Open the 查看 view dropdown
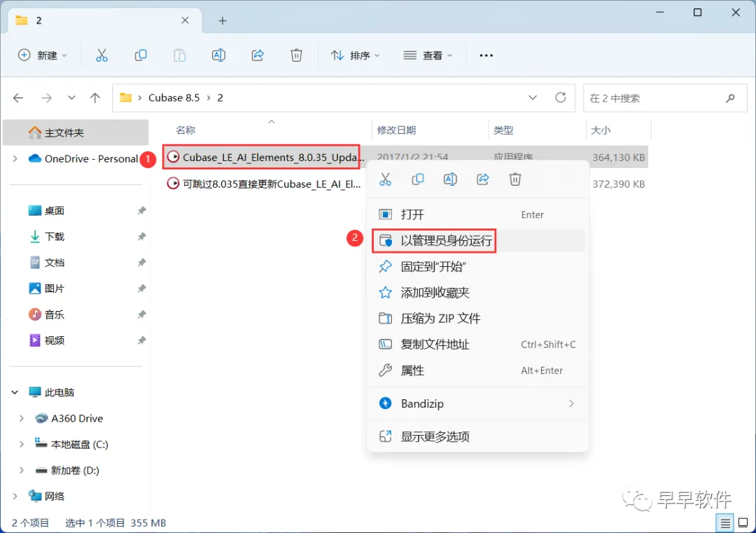Viewport: 756px width, 533px height. (428, 55)
